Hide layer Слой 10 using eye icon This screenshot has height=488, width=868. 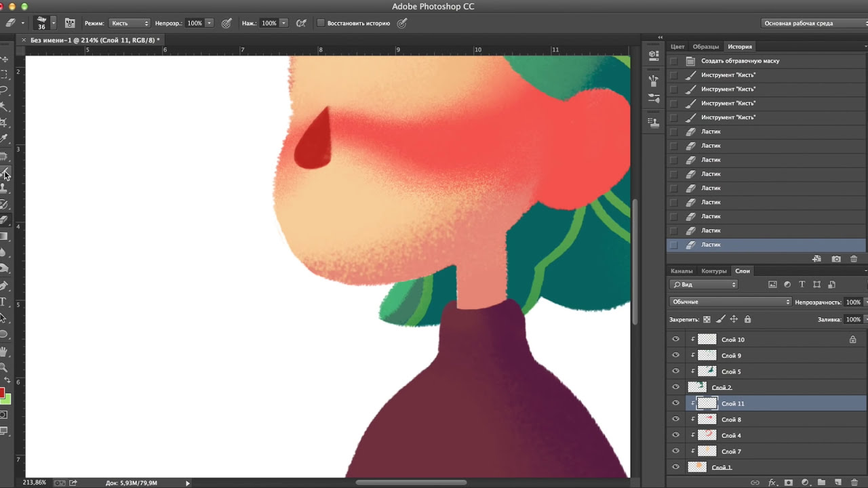tap(675, 340)
